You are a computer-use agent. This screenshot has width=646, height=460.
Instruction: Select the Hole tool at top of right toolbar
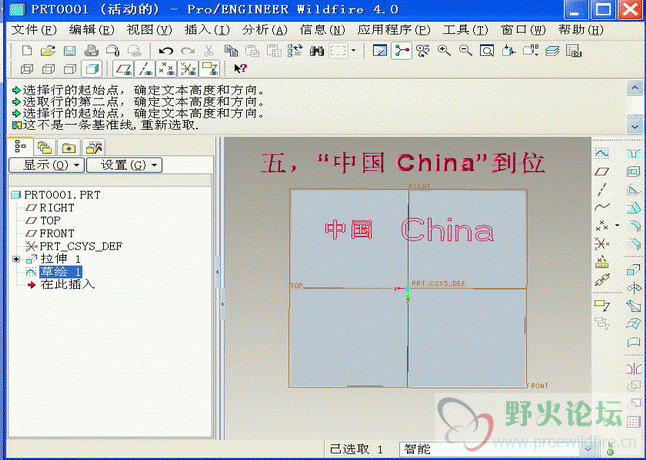point(633,154)
